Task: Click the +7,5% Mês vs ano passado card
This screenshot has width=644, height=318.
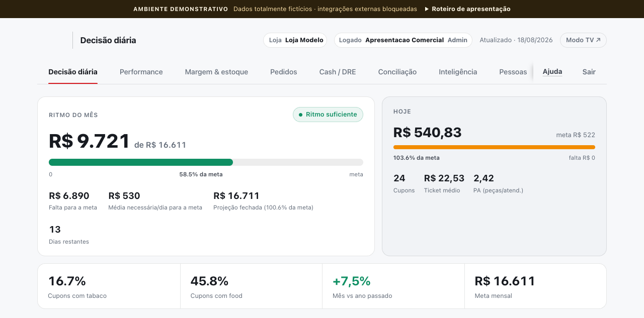Action: point(393,286)
